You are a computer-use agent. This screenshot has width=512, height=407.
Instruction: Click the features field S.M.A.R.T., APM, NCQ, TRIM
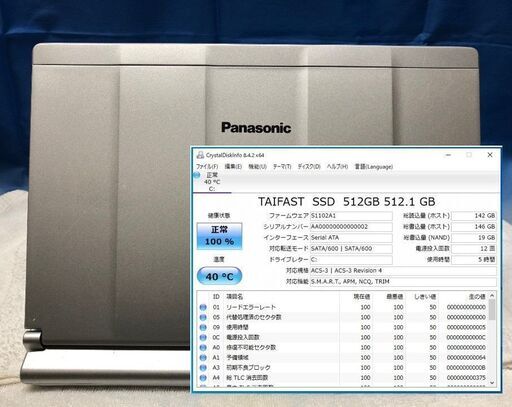403,281
